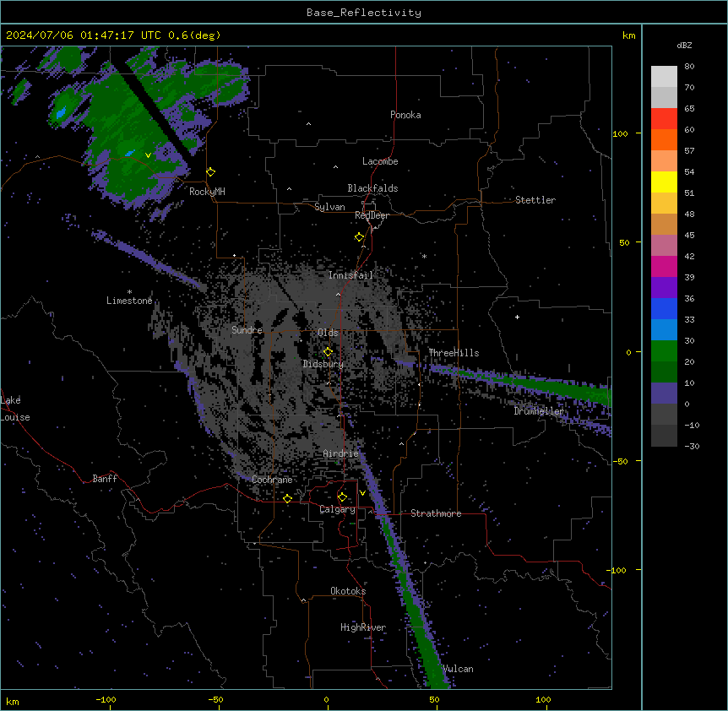The image size is (728, 711).
Task: Click the -100 tick on the bottom axis
Action: pos(106,699)
